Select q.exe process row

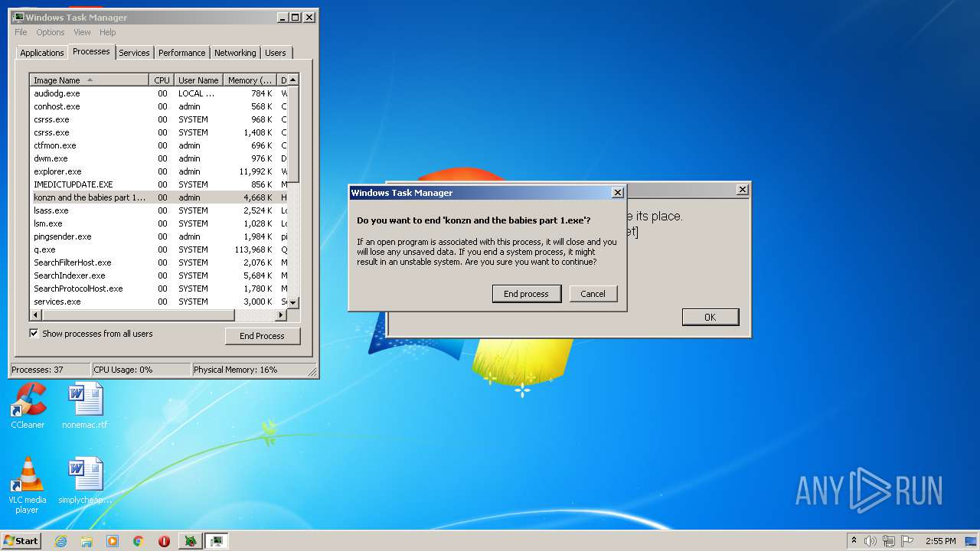[x=158, y=249]
